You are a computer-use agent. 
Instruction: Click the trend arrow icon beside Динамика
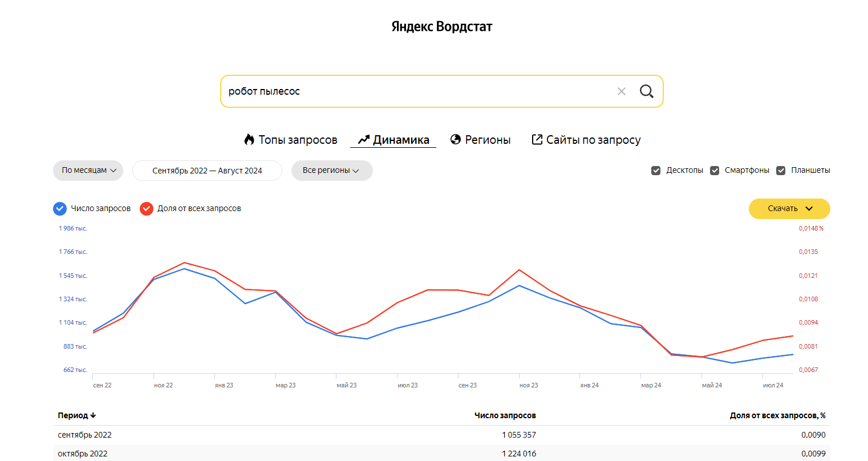364,140
